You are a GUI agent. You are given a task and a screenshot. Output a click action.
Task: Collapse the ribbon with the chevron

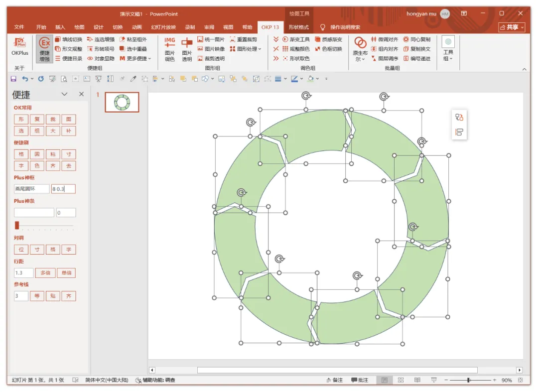[524, 69]
